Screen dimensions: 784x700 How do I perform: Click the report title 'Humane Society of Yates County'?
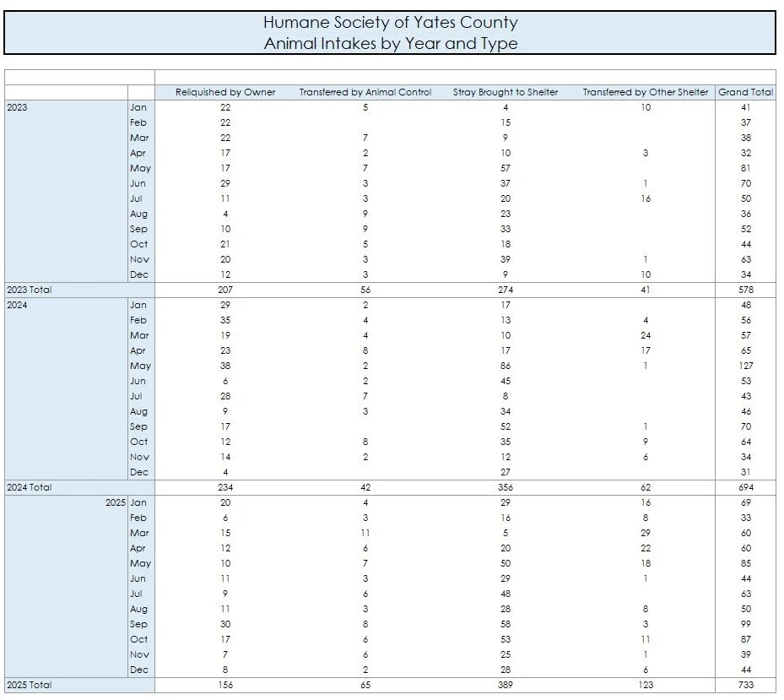pyautogui.click(x=391, y=23)
